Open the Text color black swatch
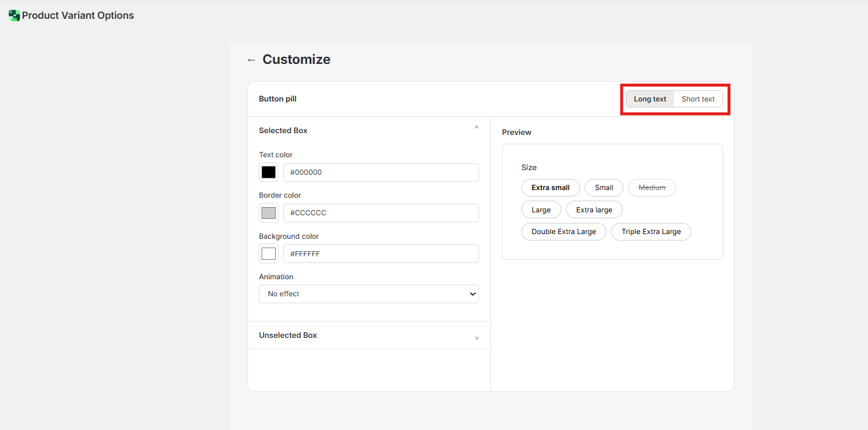 (x=269, y=172)
